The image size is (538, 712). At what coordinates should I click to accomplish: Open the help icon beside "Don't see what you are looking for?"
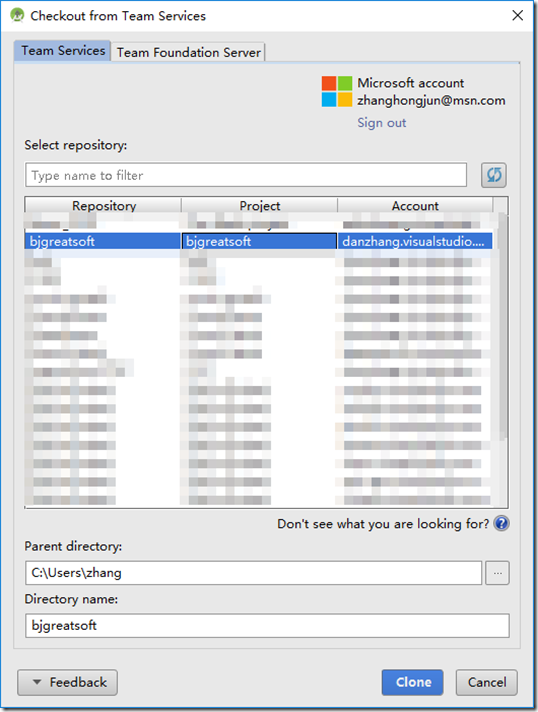click(501, 524)
